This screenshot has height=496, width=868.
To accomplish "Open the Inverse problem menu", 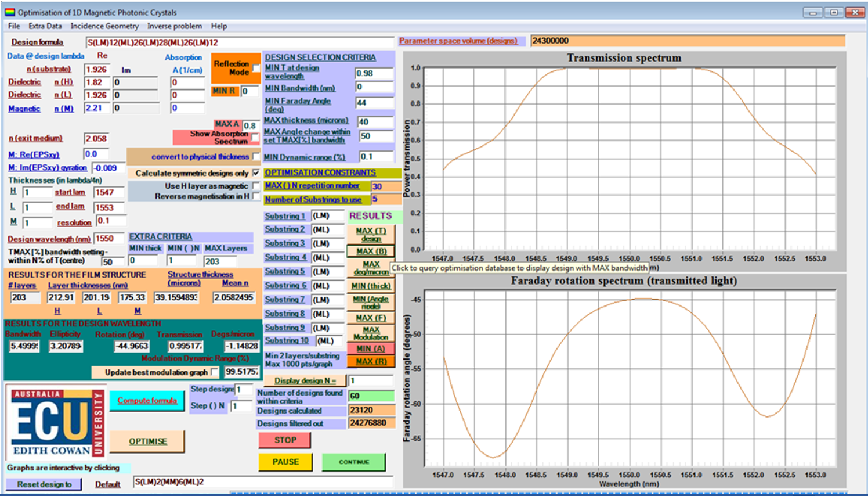I will point(174,26).
